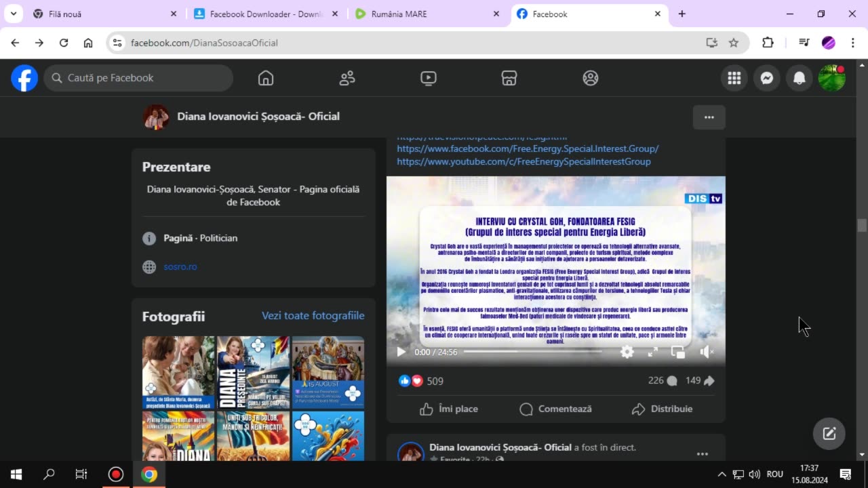This screenshot has width=868, height=488.
Task: Open Chrome profile avatar
Action: [828, 43]
